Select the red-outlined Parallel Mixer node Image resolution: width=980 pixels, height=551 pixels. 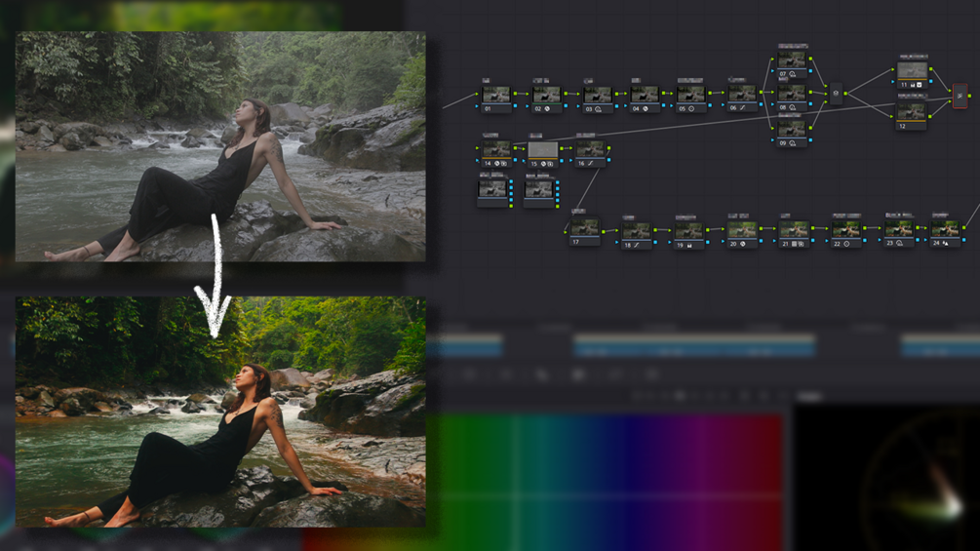960,96
